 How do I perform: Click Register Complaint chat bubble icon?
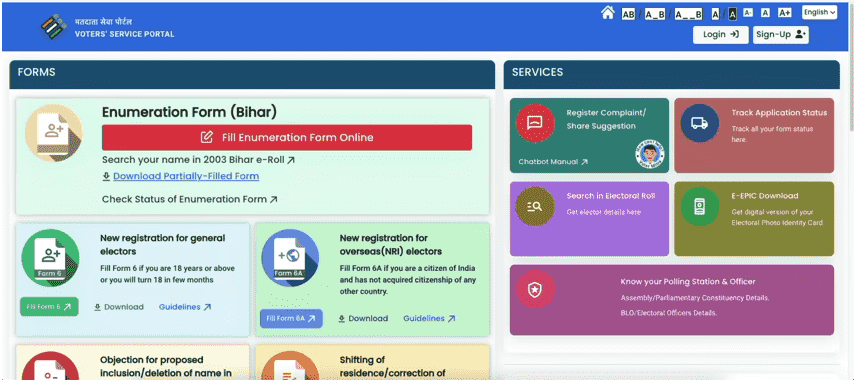[x=535, y=123]
